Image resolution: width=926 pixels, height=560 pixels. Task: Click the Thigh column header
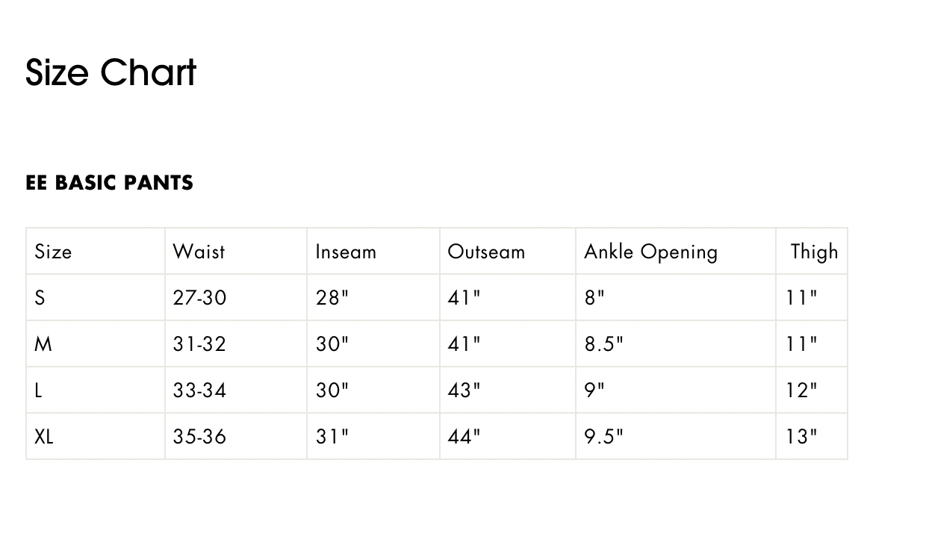tap(815, 252)
